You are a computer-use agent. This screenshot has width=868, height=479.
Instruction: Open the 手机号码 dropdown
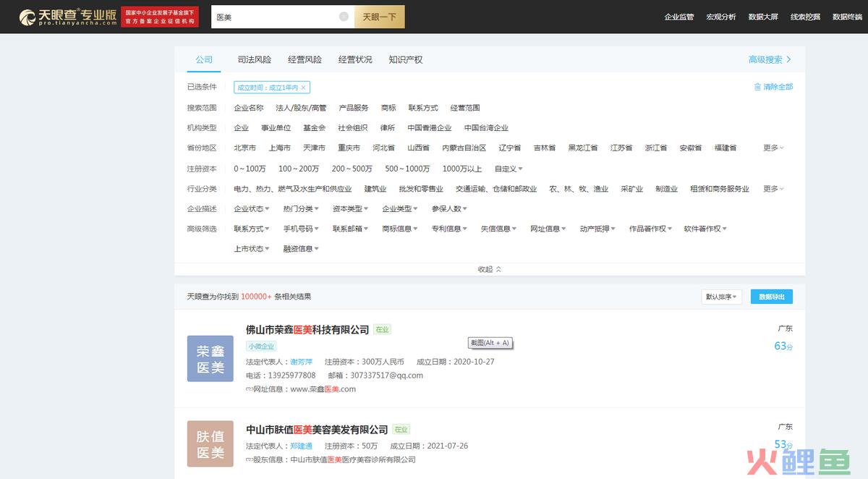point(301,229)
